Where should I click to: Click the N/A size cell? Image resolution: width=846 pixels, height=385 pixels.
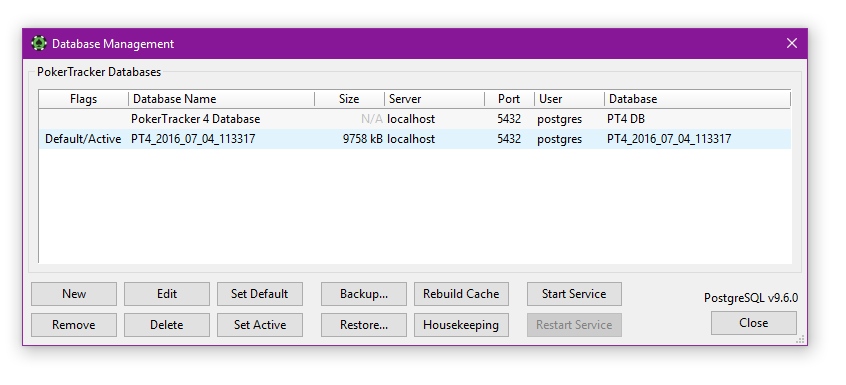[x=372, y=119]
